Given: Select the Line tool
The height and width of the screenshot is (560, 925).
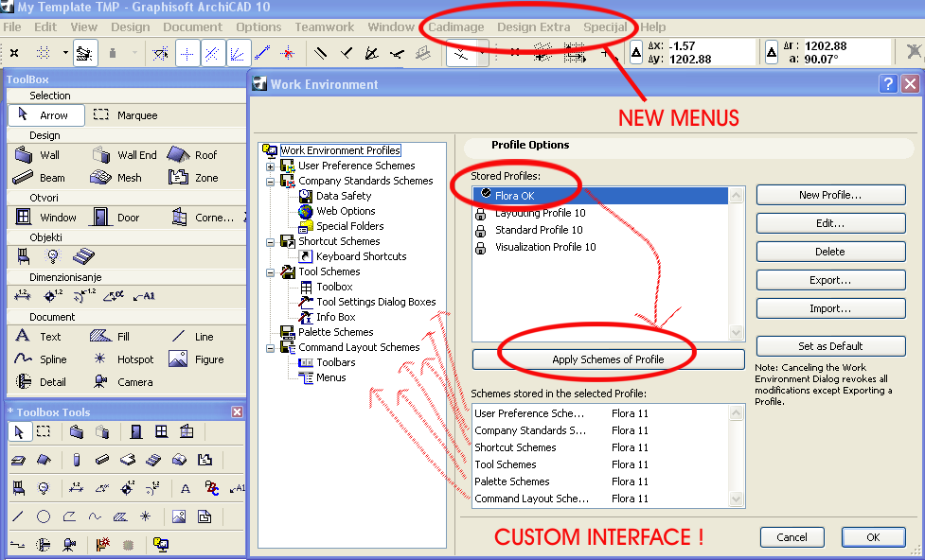Looking at the screenshot, I should point(192,336).
